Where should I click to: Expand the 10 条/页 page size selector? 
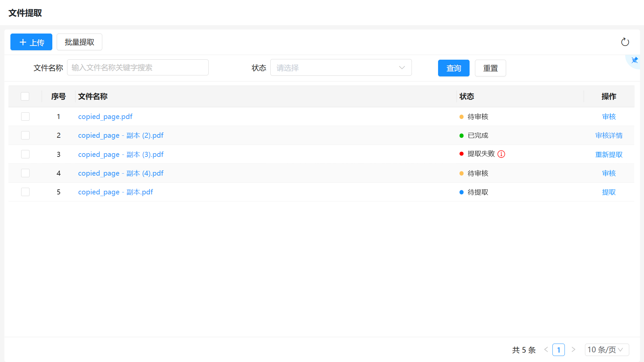click(x=607, y=350)
